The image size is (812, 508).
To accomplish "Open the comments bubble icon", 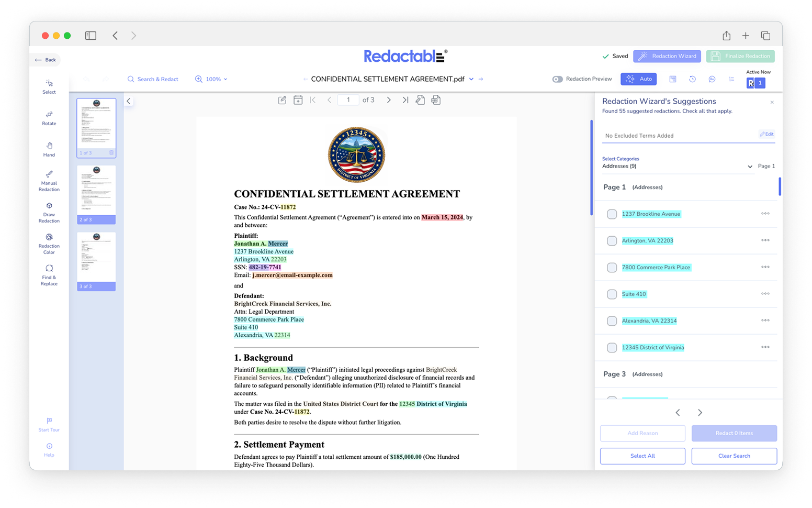I will (712, 79).
